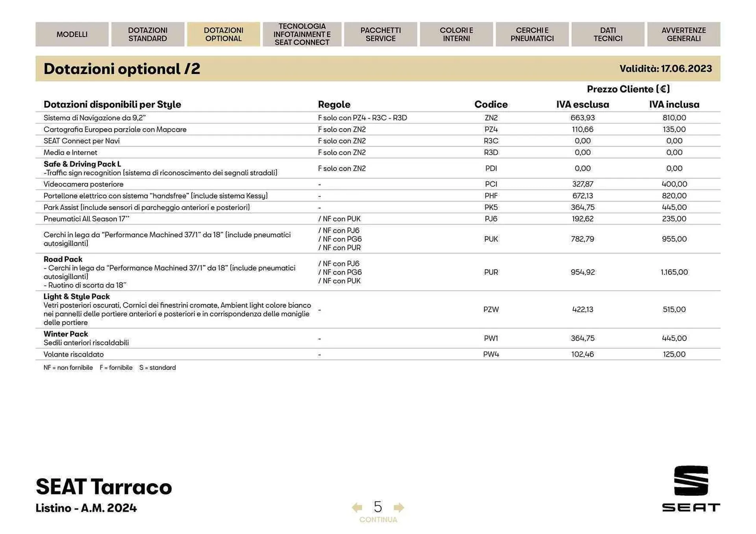This screenshot has height=534, width=756.
Task: Click rule 'F solo con PZ4 - R3C - R3D'
Action: pos(363,118)
